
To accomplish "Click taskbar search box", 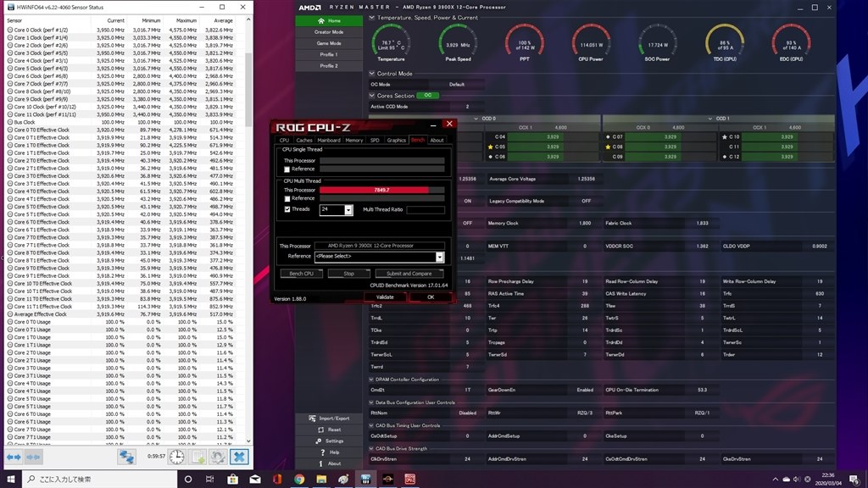I will click(100, 480).
